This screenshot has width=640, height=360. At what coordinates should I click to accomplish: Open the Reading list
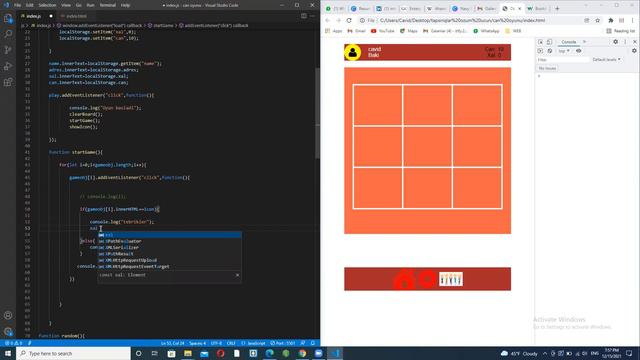[620, 31]
